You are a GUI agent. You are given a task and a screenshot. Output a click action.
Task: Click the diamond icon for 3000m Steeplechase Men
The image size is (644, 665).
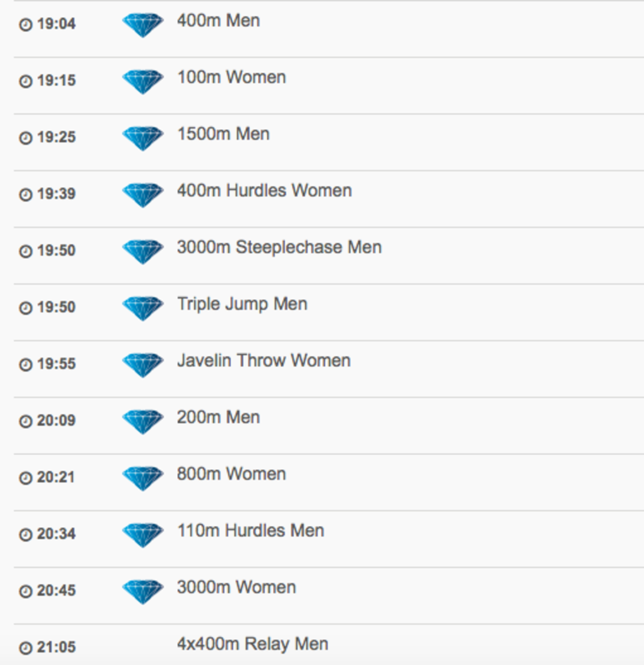142,251
